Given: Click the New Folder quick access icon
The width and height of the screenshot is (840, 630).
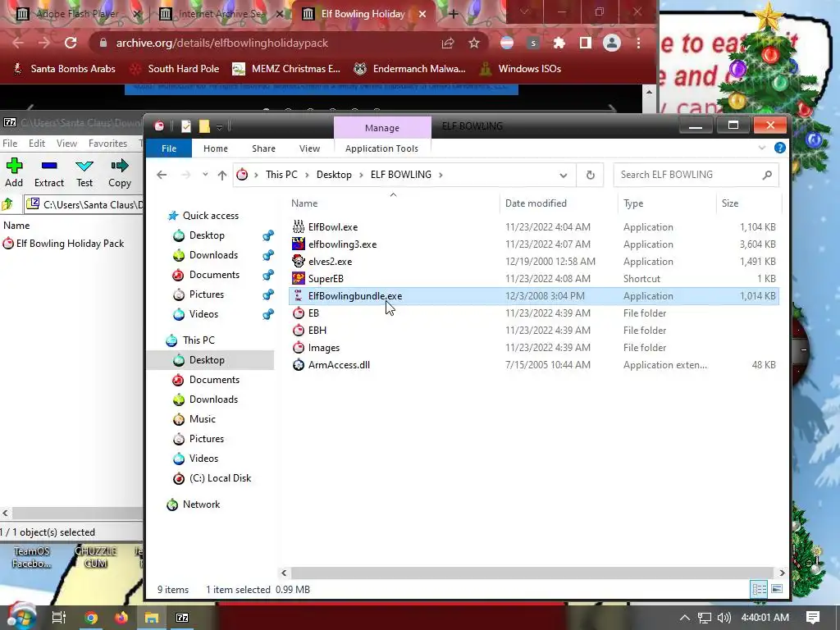Looking at the screenshot, I should tap(204, 126).
